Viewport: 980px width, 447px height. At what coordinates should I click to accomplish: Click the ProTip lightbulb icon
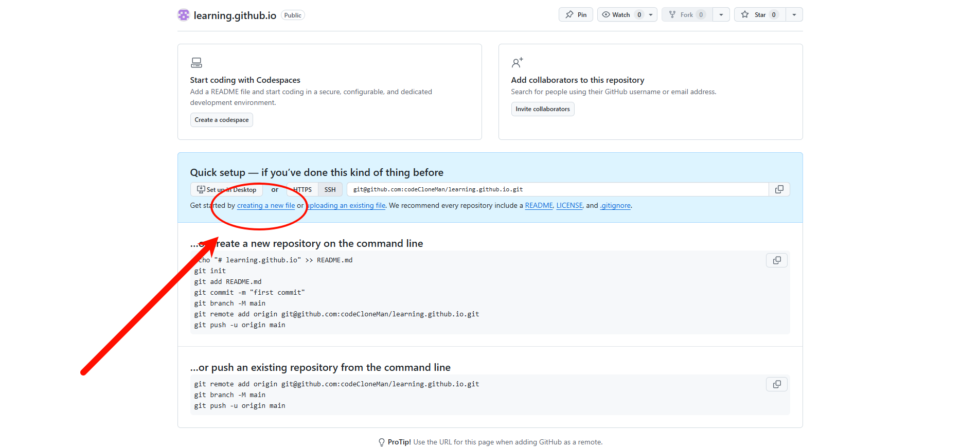coord(382,442)
